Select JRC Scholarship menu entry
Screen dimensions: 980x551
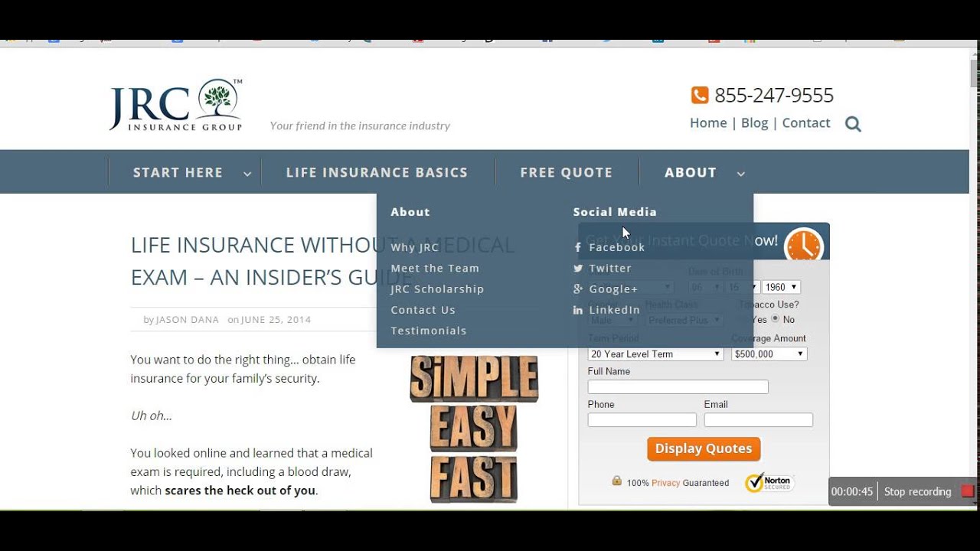coord(437,289)
